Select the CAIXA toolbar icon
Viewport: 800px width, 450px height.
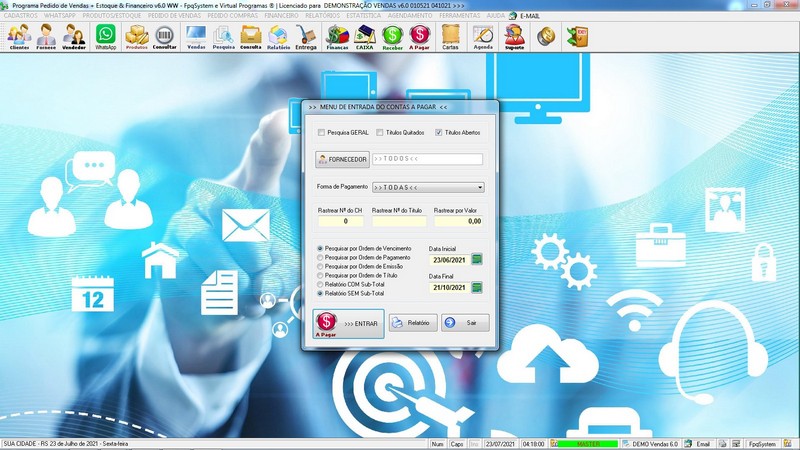pyautogui.click(x=364, y=37)
